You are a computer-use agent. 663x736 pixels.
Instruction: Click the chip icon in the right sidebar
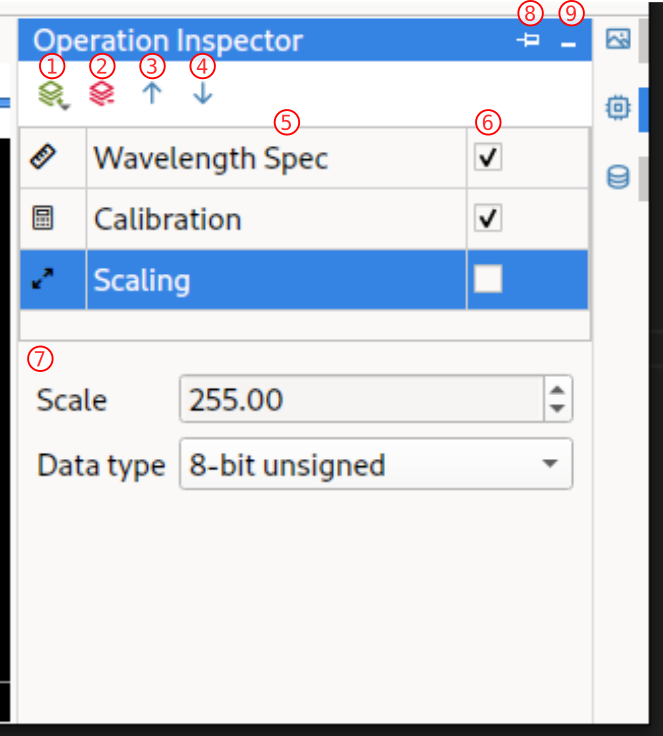(619, 108)
